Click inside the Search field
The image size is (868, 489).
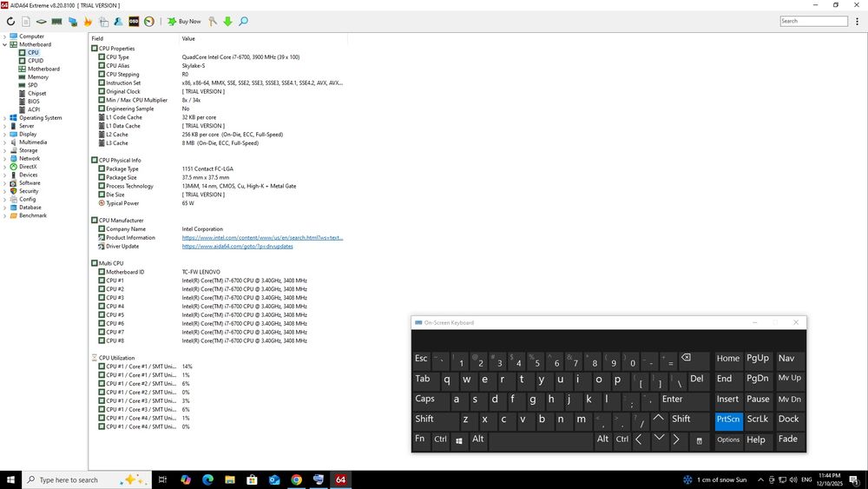pyautogui.click(x=814, y=21)
